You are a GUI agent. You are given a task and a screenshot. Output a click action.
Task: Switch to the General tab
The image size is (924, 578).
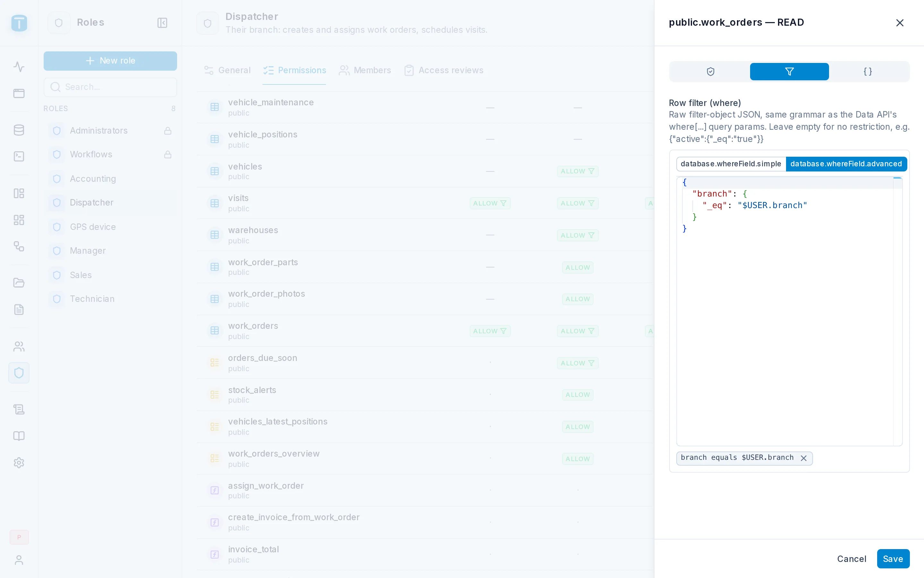[227, 70]
